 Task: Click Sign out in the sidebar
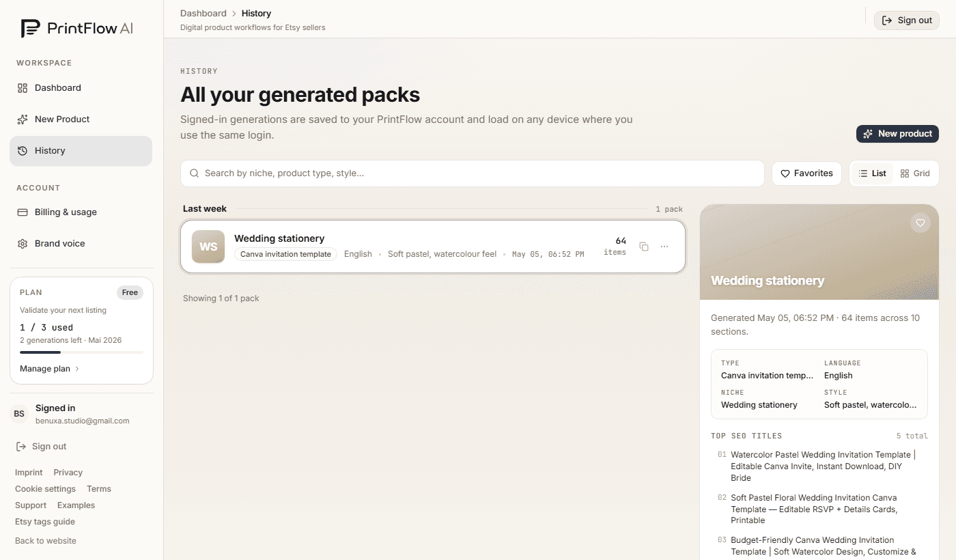point(42,447)
